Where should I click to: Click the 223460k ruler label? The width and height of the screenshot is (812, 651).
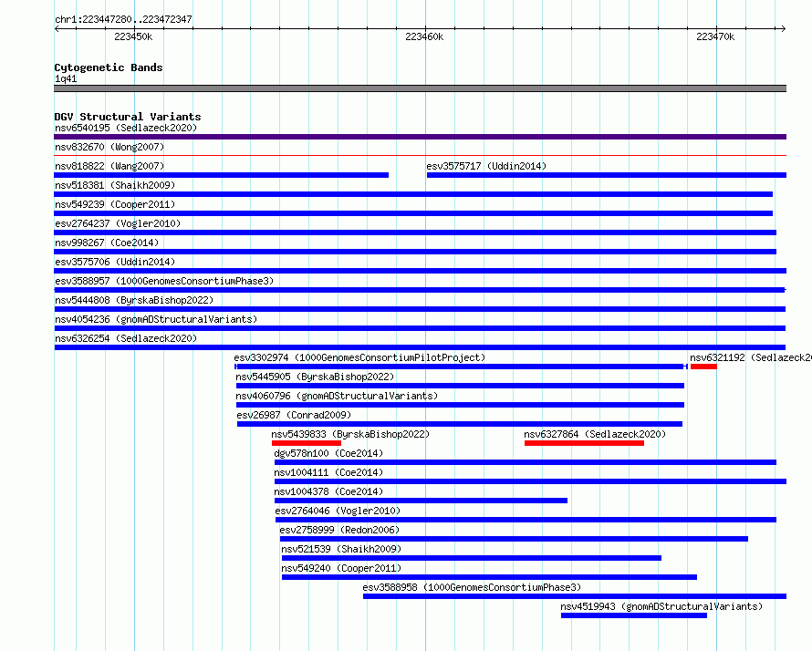click(424, 36)
